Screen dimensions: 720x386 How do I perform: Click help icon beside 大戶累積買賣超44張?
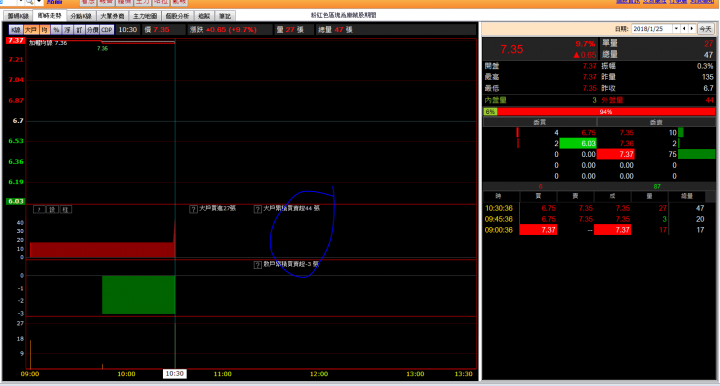coord(258,209)
